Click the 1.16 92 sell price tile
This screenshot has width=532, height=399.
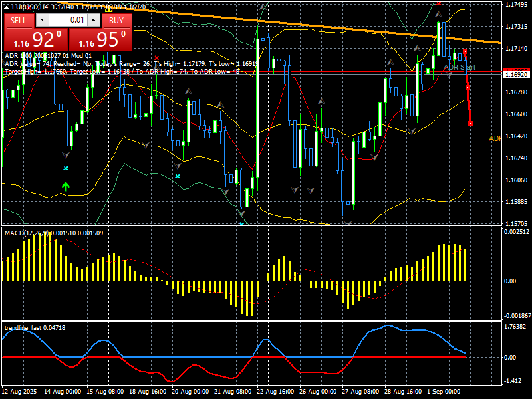tap(36, 39)
